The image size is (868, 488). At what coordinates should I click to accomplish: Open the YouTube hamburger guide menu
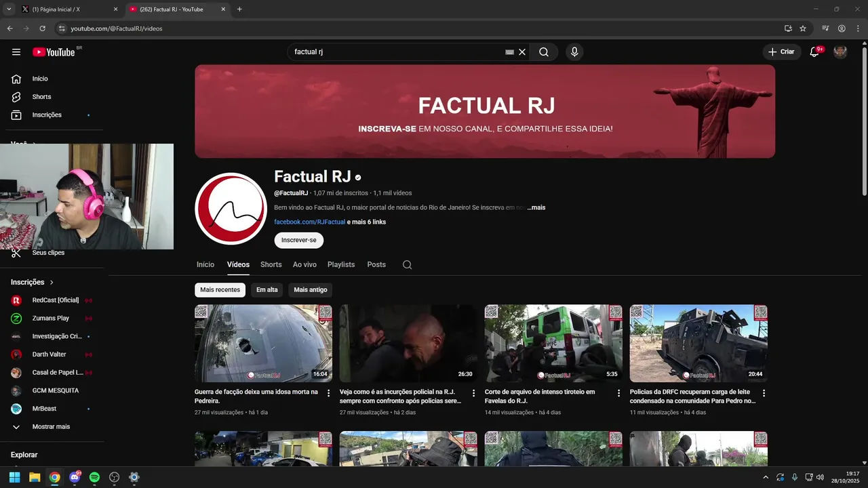pyautogui.click(x=16, y=52)
